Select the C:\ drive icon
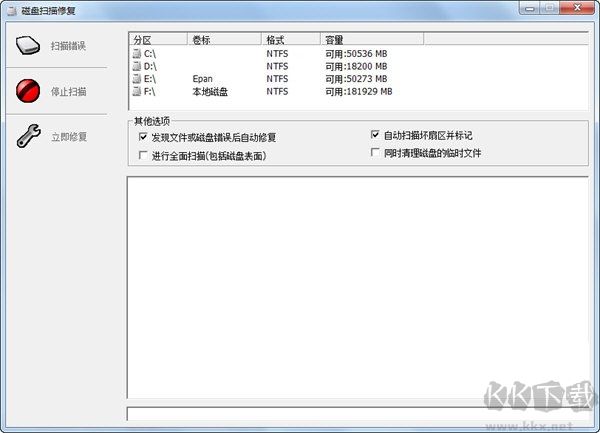Viewport: 600px width, 433px height. click(137, 53)
